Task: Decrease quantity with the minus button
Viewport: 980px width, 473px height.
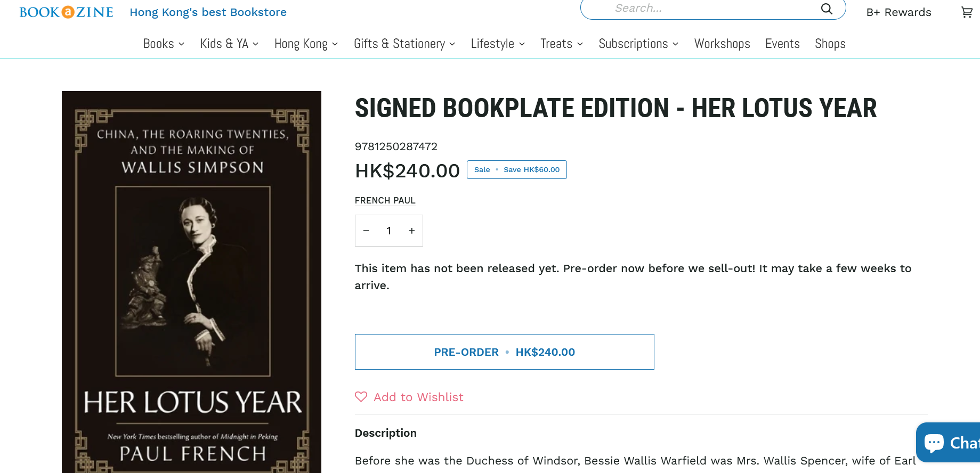Action: [x=366, y=231]
